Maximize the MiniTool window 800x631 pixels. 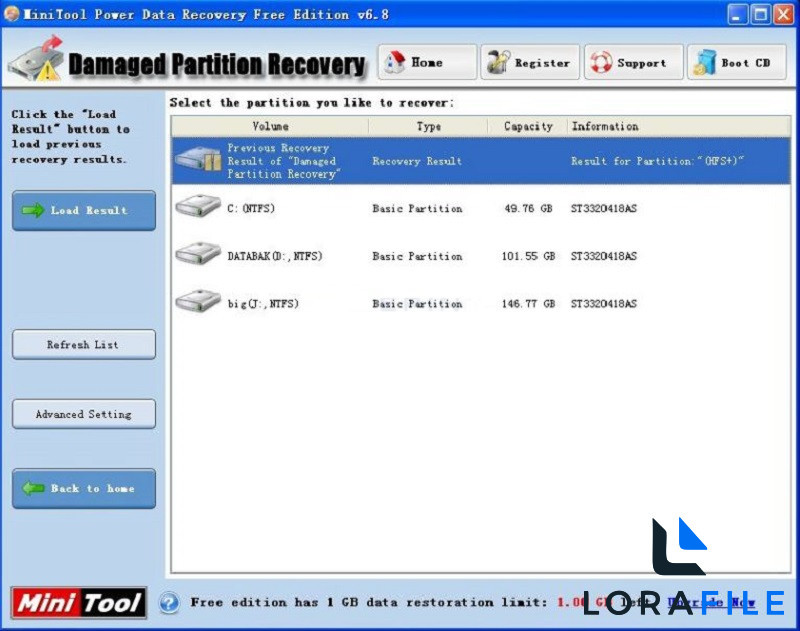pos(760,14)
